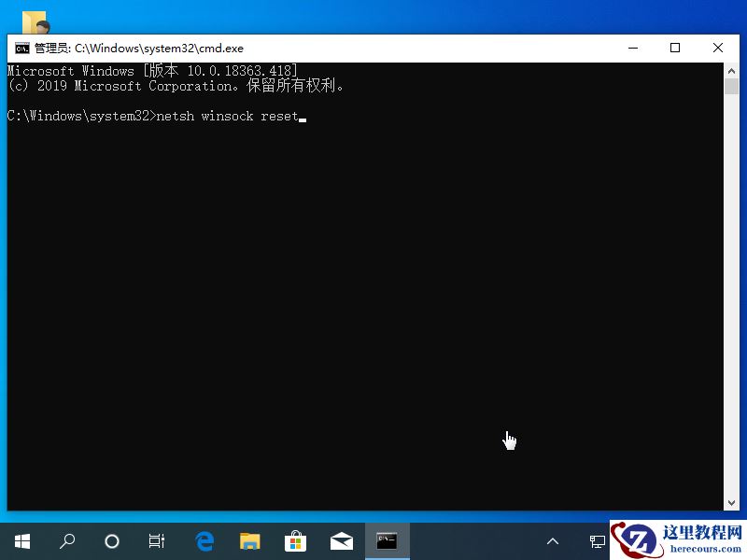Open the Microsoft Store taskbar icon
Image resolution: width=747 pixels, height=560 pixels.
[295, 541]
